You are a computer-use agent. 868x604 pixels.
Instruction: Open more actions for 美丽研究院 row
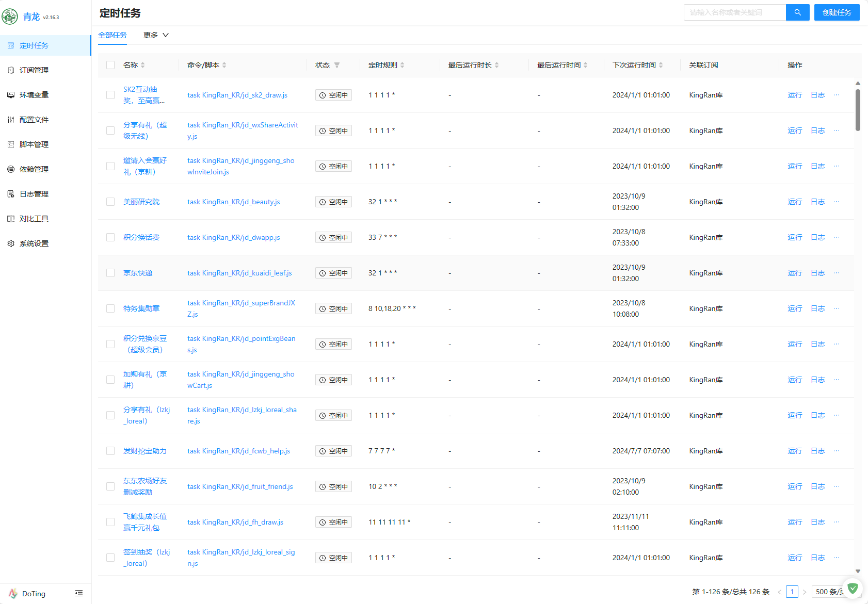click(836, 202)
